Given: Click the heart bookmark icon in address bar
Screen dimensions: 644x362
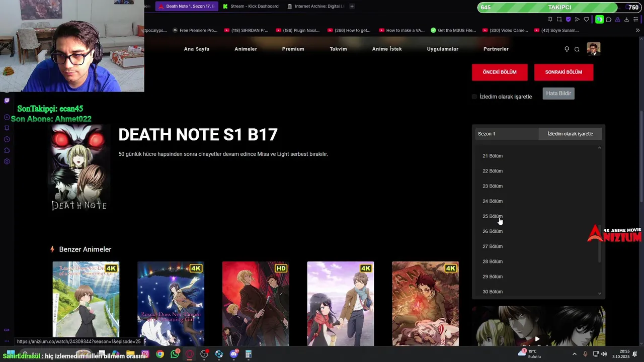Looking at the screenshot, I should click(586, 19).
